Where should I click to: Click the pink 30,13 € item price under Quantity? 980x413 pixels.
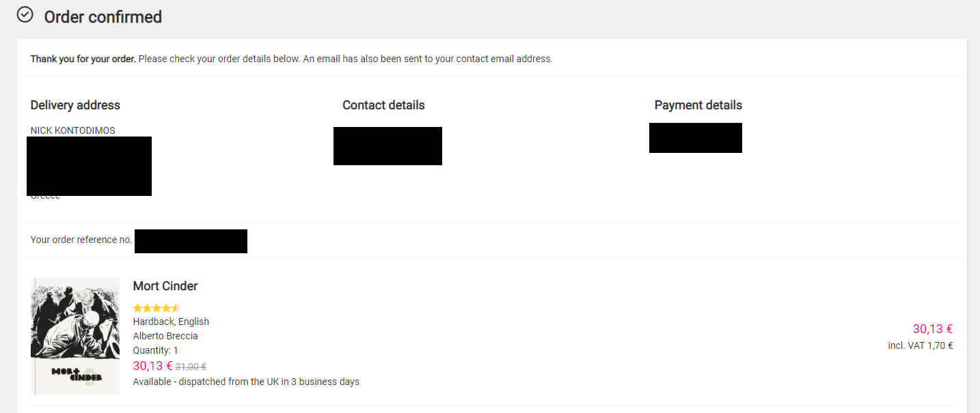(x=153, y=365)
